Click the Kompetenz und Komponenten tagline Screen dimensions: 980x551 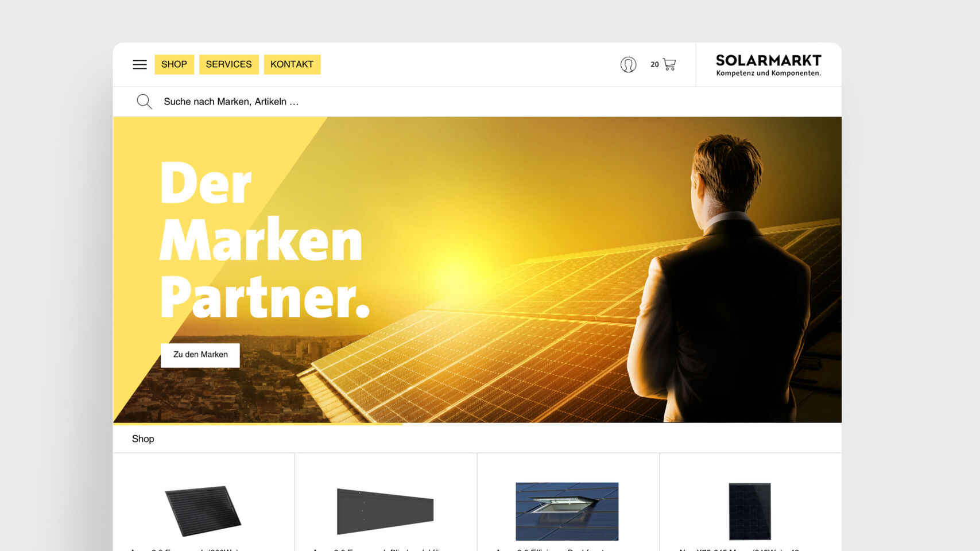tap(768, 73)
